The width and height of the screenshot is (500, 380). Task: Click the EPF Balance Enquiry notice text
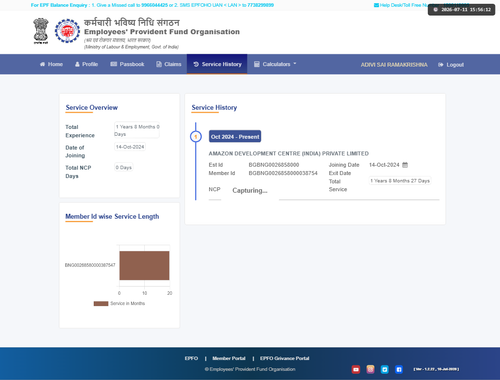click(152, 5)
